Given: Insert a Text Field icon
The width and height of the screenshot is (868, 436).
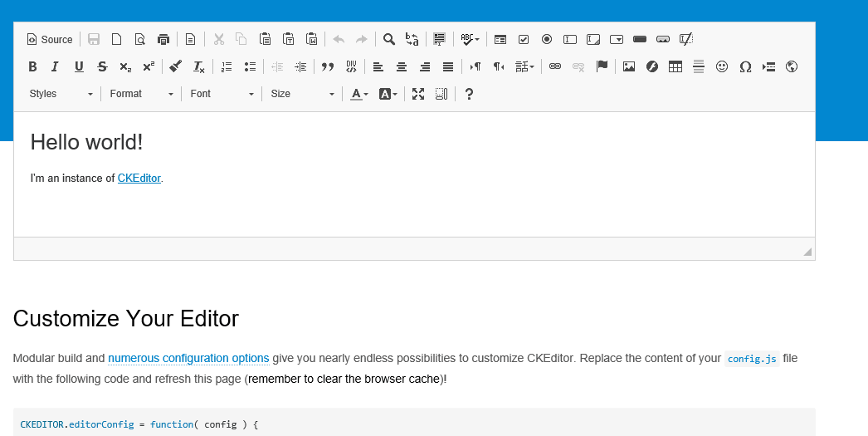Looking at the screenshot, I should [x=570, y=39].
